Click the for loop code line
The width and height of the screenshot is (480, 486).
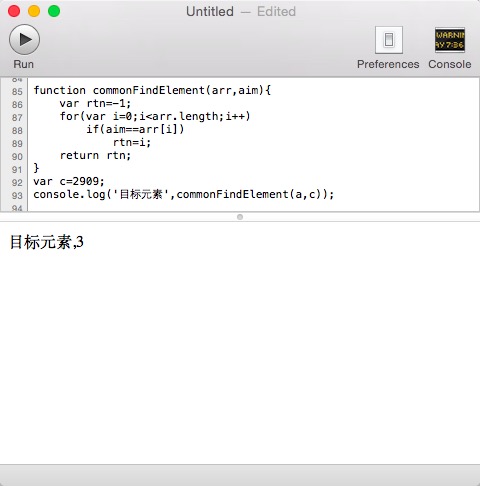point(155,116)
